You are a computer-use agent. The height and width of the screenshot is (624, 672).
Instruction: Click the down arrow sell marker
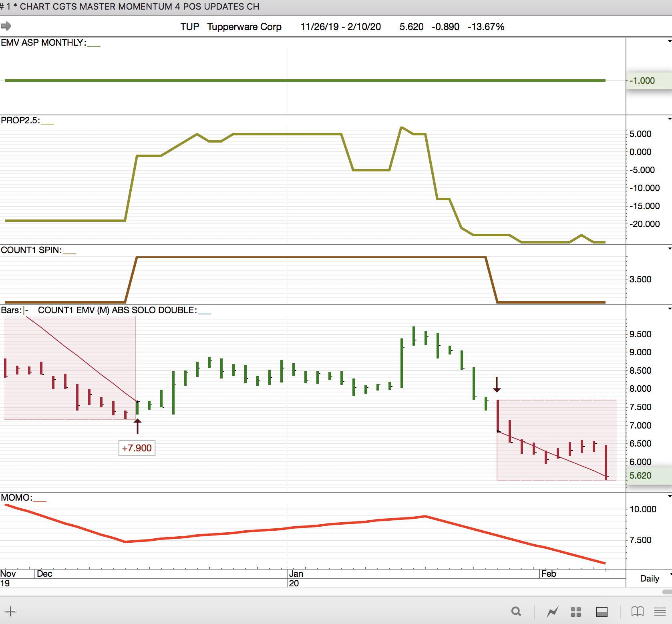click(497, 384)
